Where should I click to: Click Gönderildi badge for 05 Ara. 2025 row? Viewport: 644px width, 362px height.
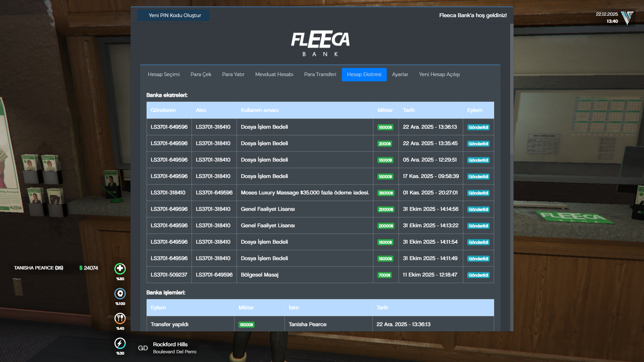click(x=478, y=160)
